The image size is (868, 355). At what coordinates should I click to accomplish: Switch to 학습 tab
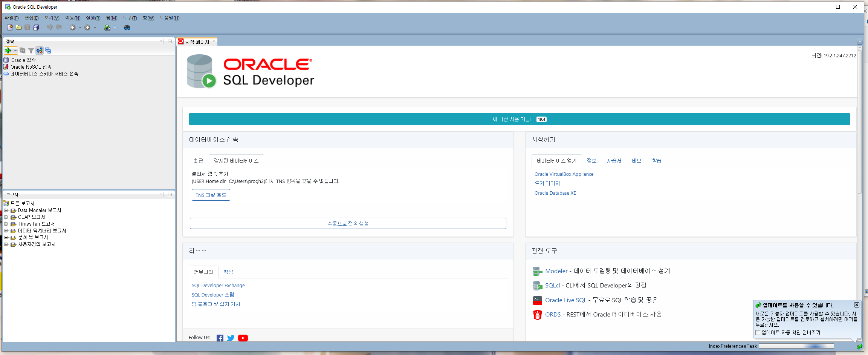(657, 161)
